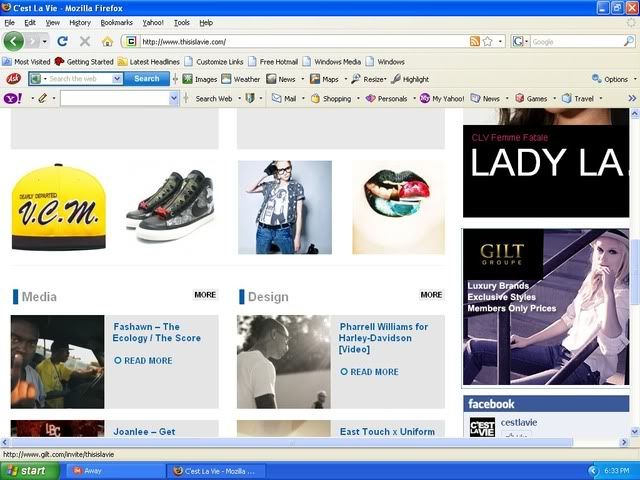Expand the Resize dropdown in Ask toolbar
The image size is (640, 480).
(x=385, y=79)
